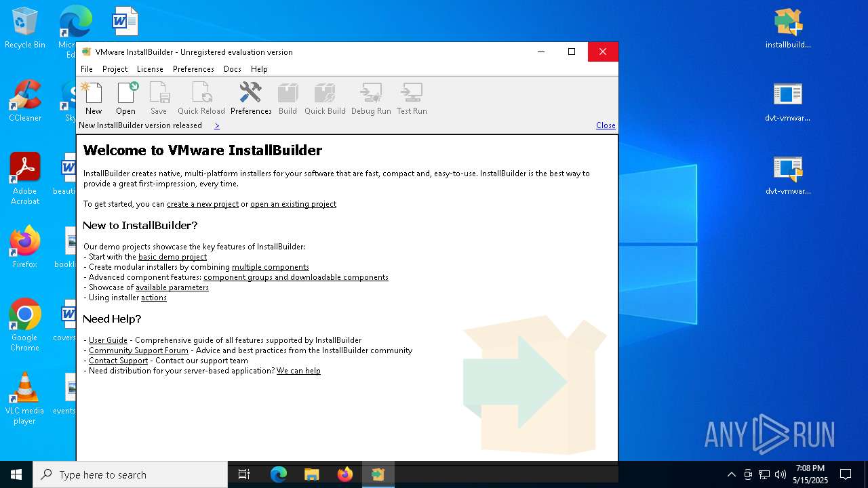Open Preferences from the toolbar

click(x=251, y=99)
